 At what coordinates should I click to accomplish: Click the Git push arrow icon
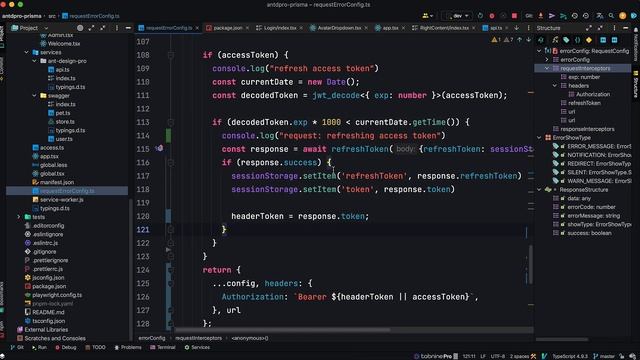[x=552, y=16]
